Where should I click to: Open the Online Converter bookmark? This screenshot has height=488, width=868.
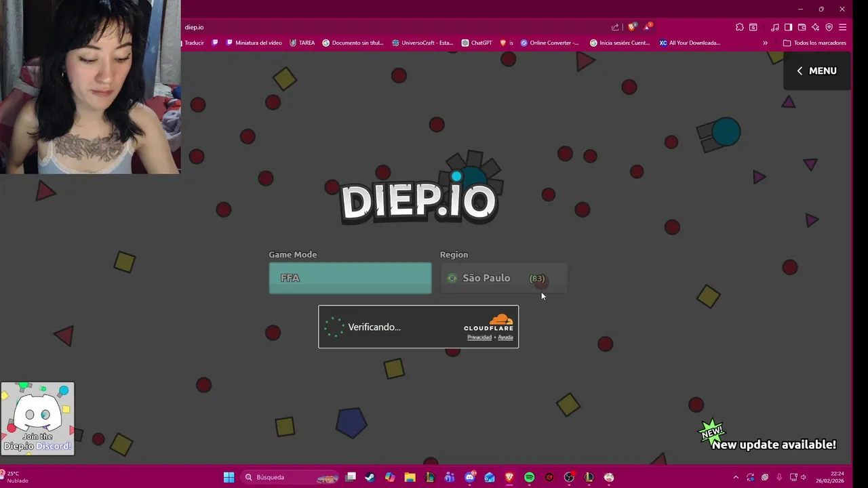(x=549, y=43)
